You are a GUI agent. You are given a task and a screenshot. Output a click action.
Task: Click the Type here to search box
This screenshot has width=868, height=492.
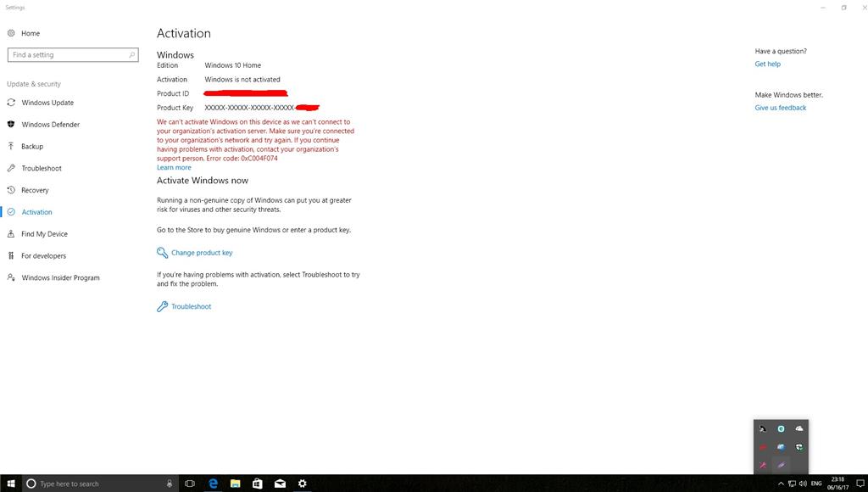[x=100, y=484]
